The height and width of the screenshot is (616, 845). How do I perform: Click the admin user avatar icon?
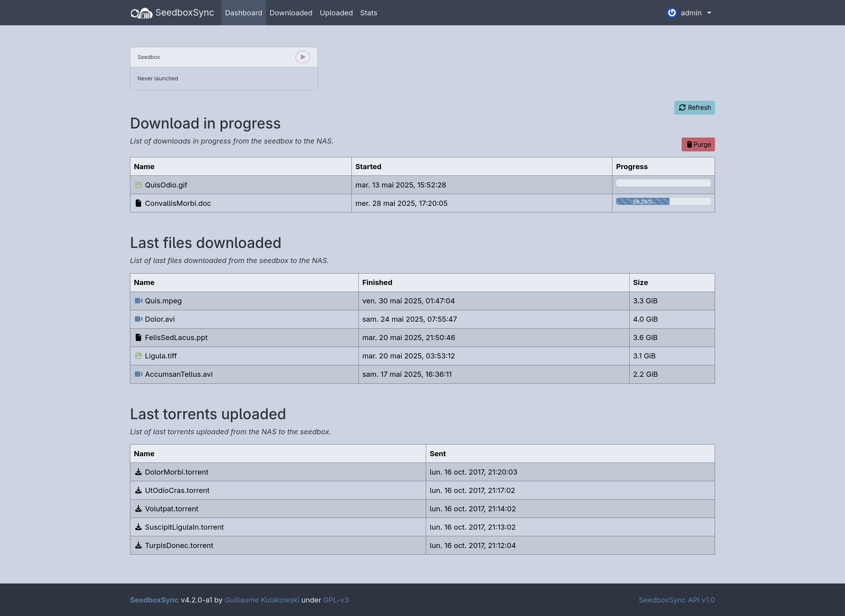(672, 13)
